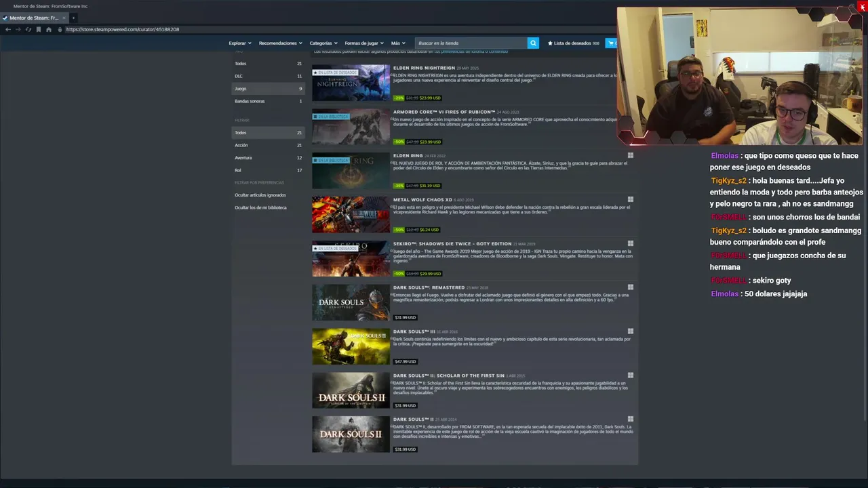
Task: Click the magnifier search button in the store
Action: [x=533, y=43]
